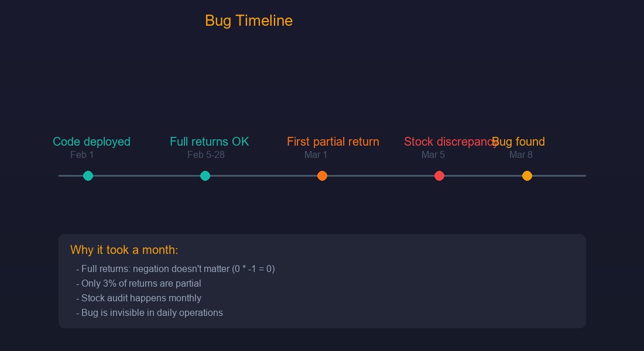Click the Stock audit happens monthly line
The image size is (644, 351).
[x=138, y=298]
